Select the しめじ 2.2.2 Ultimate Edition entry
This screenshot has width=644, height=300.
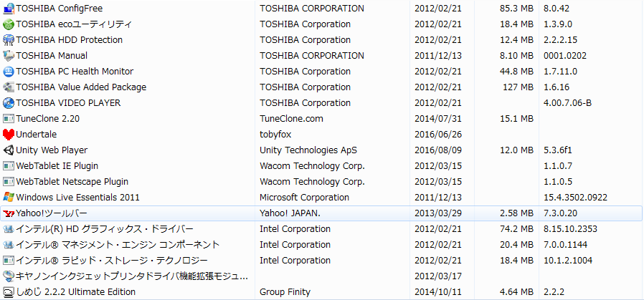[75, 292]
